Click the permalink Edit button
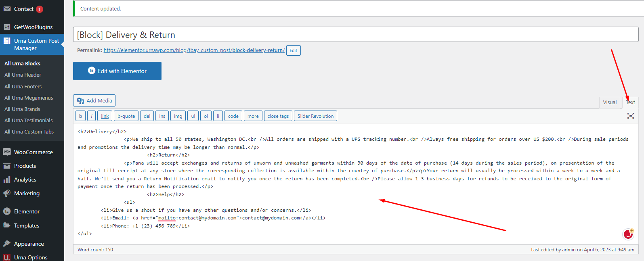644x261 pixels. coord(294,50)
